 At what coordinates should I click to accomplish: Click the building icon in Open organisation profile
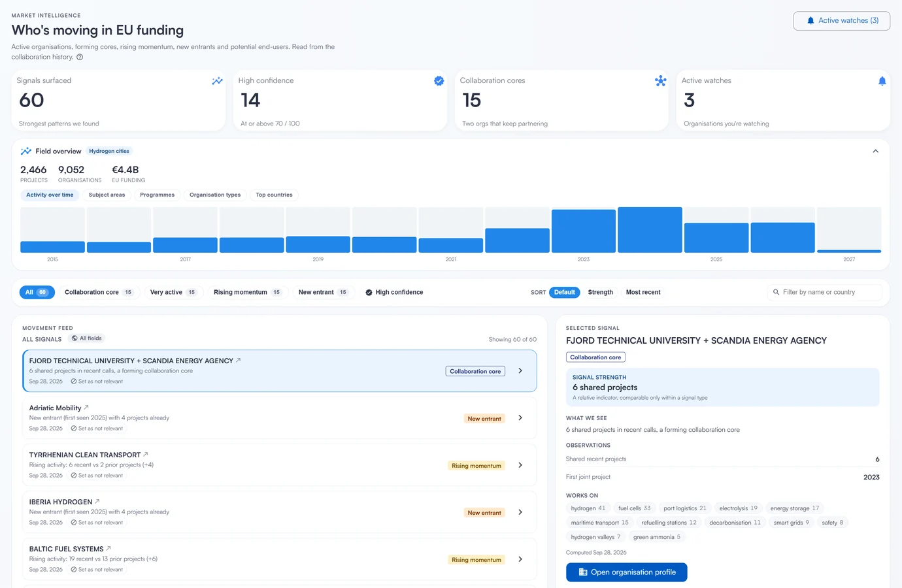click(x=583, y=572)
